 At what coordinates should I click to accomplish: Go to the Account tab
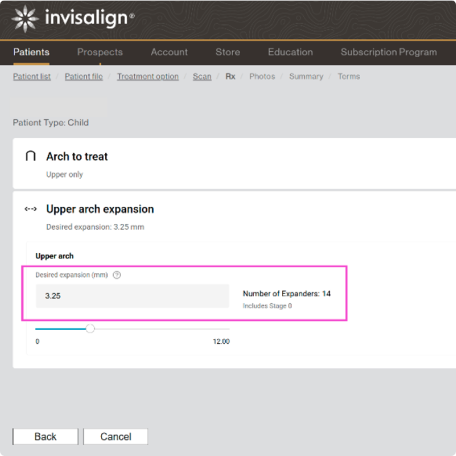[x=169, y=52]
